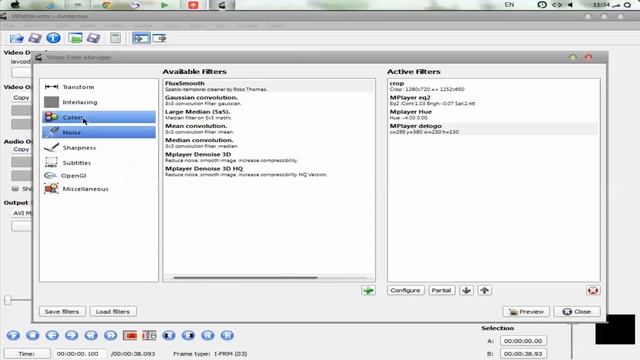The height and width of the screenshot is (360, 640).
Task: Open a video file via folder toolbar icon
Action: point(16,38)
